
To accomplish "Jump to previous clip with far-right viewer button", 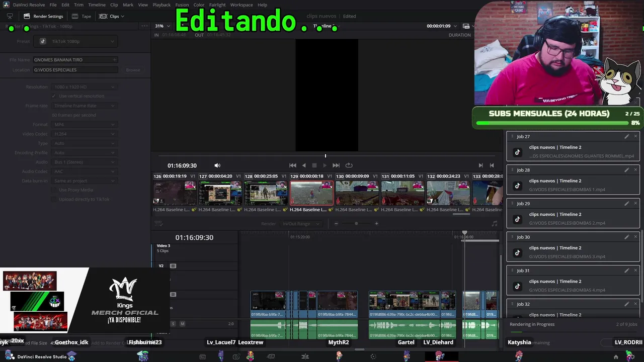I will (x=492, y=165).
